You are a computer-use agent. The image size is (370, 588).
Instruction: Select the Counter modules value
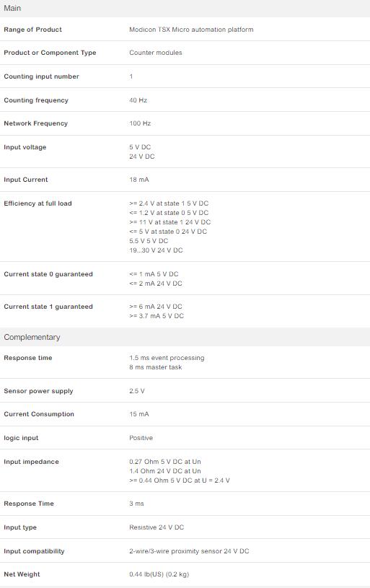tap(156, 53)
